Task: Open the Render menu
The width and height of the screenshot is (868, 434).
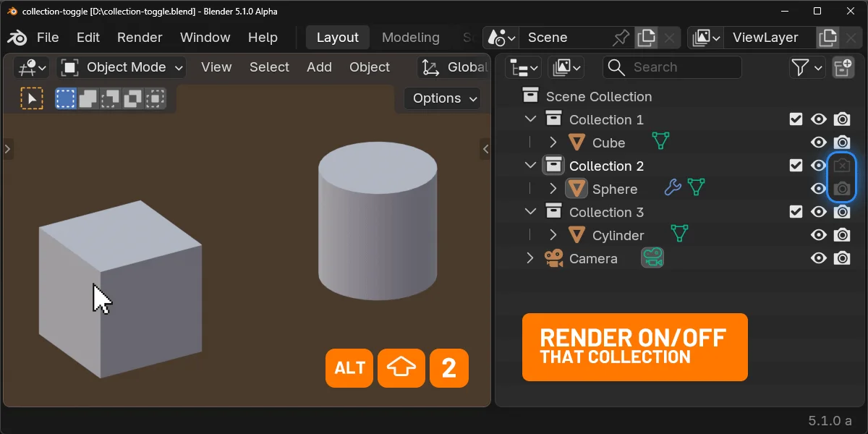Action: pyautogui.click(x=140, y=37)
